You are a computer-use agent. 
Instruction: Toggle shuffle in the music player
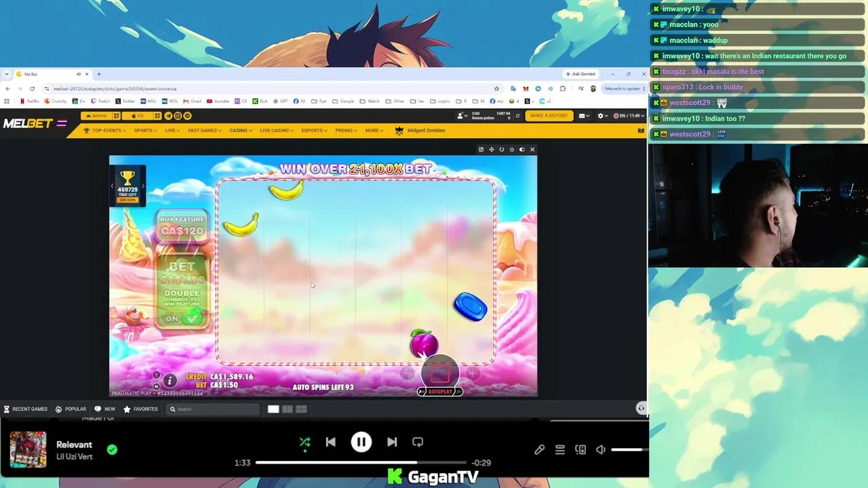coord(305,442)
